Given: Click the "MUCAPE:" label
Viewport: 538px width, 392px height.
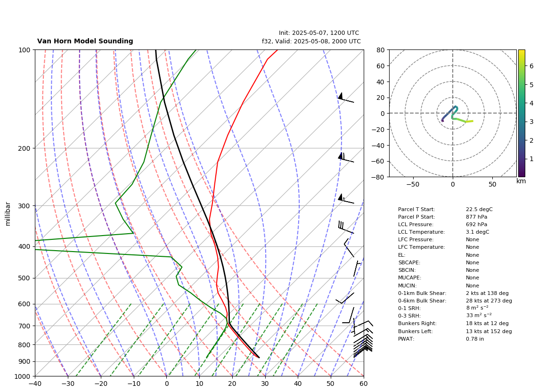Looking at the screenshot, I should 410,278.
